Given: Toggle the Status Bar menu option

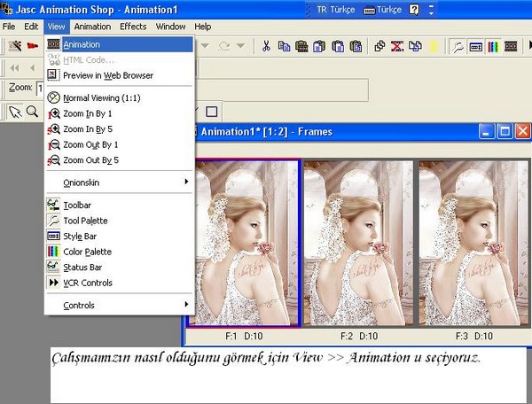Looking at the screenshot, I should point(82,267).
